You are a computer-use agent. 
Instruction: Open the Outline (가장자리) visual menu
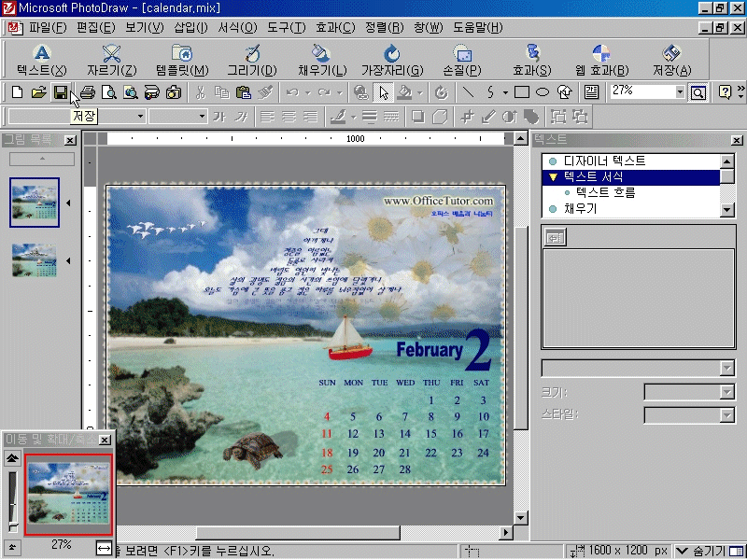click(392, 60)
